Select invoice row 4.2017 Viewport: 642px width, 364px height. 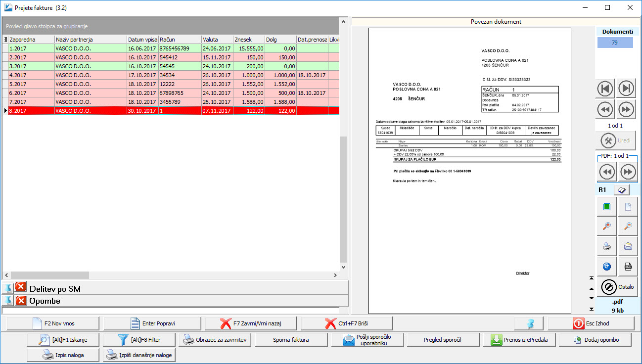click(171, 75)
